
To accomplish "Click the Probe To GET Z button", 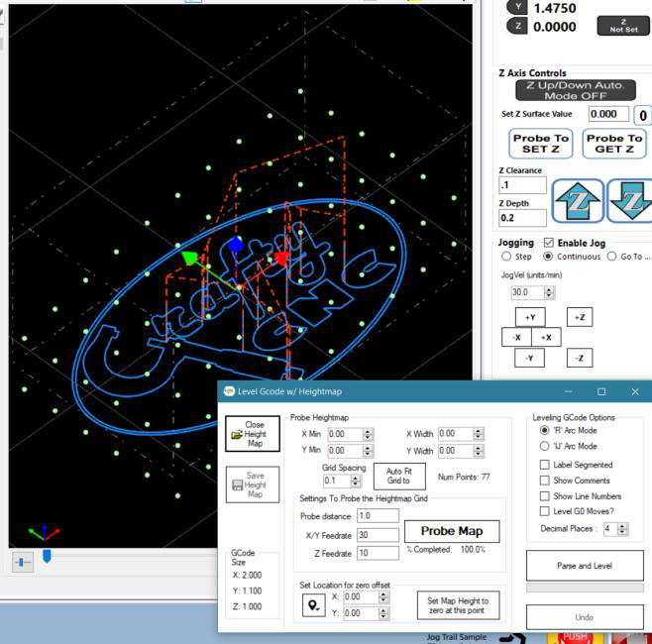I will pyautogui.click(x=614, y=144).
